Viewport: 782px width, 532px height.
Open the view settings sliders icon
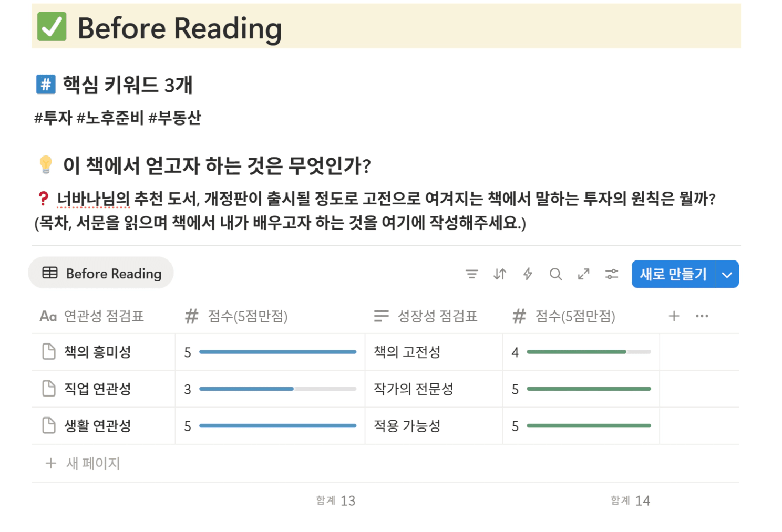[612, 274]
